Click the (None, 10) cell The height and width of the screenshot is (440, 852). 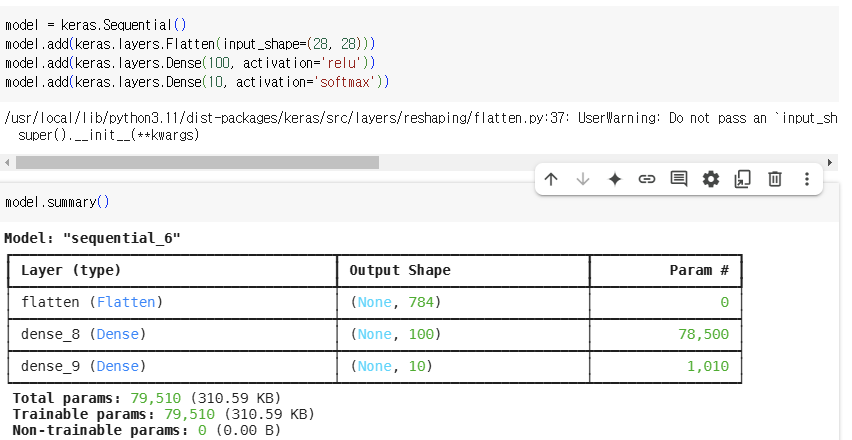pos(391,366)
